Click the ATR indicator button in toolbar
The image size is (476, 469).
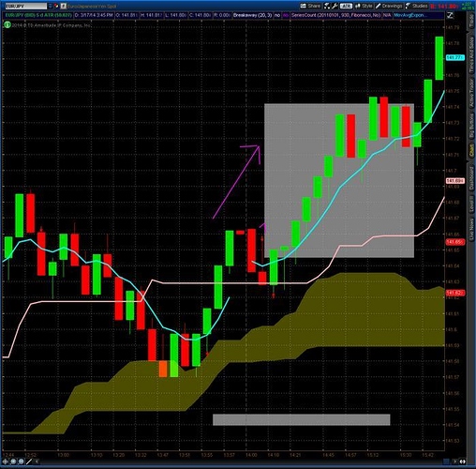346,6
